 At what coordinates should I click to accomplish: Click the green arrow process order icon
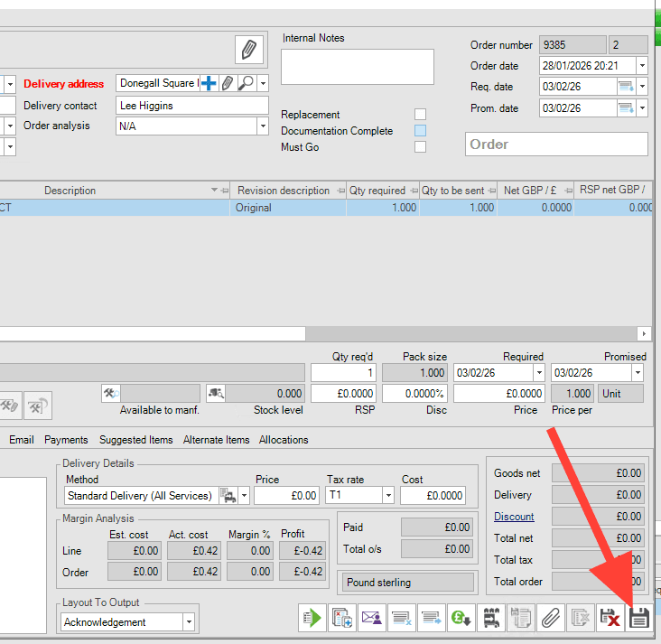click(x=312, y=619)
